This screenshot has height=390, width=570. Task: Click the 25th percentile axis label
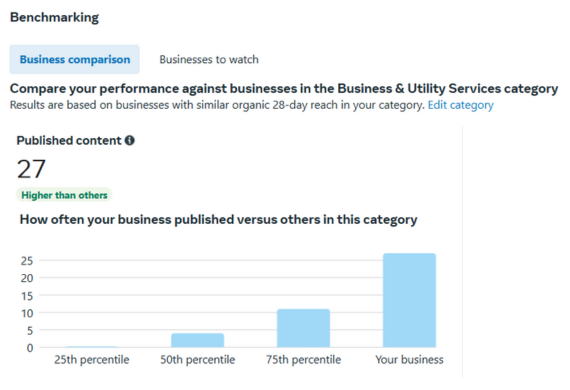92,359
